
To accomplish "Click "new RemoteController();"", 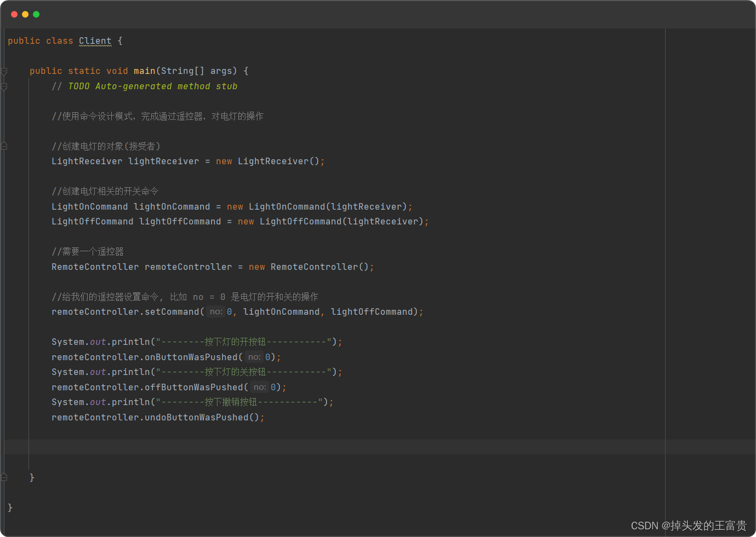I will 311,267.
